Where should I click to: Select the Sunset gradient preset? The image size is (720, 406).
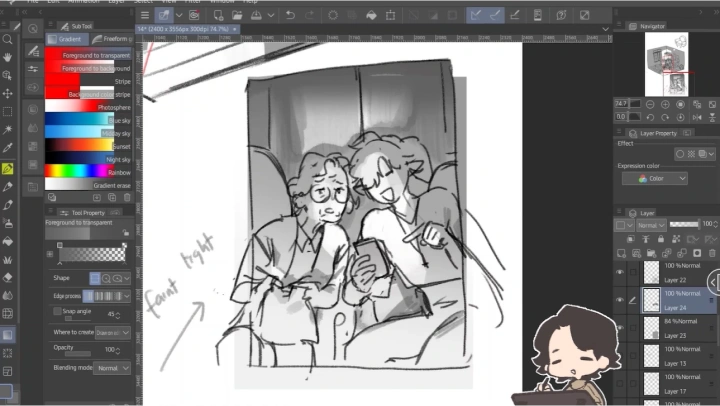click(88, 146)
